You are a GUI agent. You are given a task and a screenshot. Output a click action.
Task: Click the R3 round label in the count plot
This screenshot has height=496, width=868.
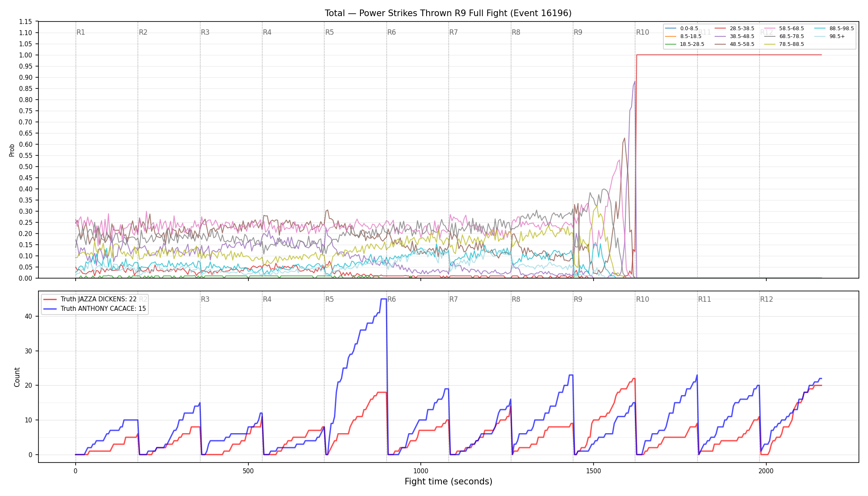(205, 299)
